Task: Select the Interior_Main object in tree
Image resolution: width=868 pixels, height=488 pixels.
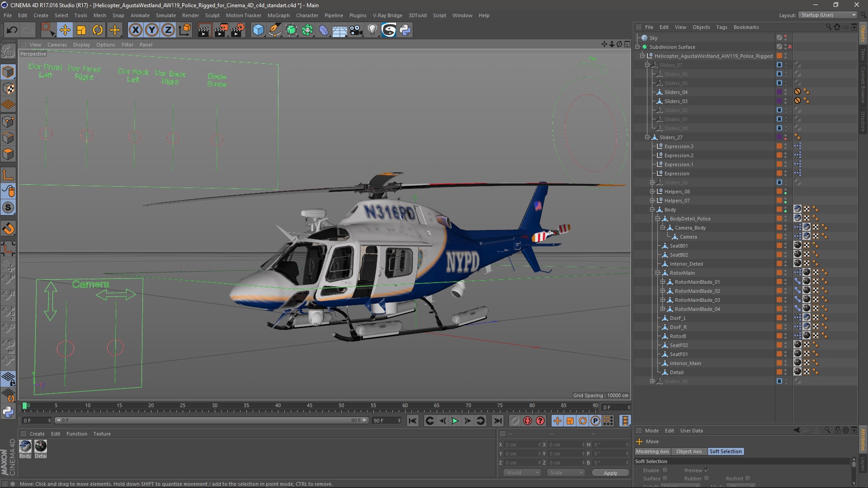Action: coord(685,363)
